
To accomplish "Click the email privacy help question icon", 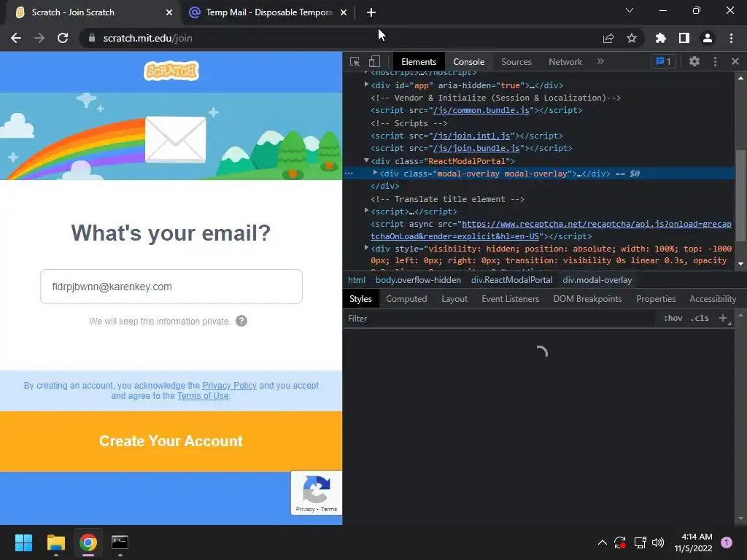I will point(241,321).
